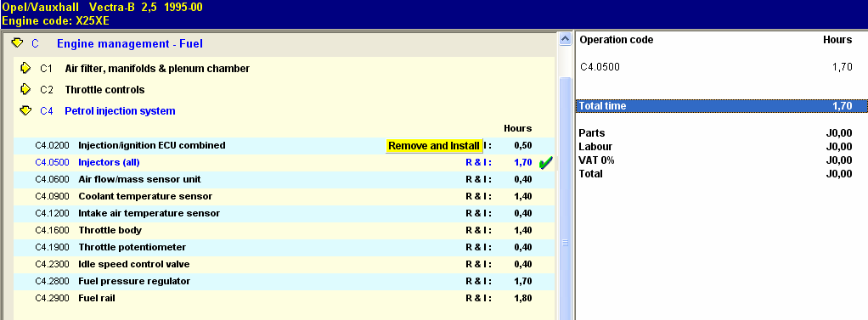This screenshot has height=320, width=868.
Task: Select Coolant temperature sensor operation
Action: click(145, 197)
